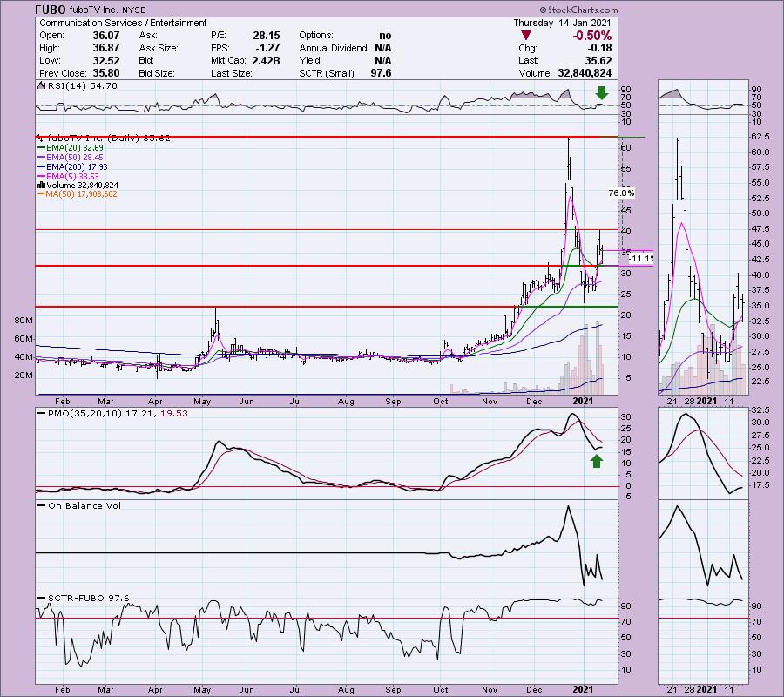Image resolution: width=784 pixels, height=697 pixels.
Task: Click the EPS value -1.27
Action: 269,48
